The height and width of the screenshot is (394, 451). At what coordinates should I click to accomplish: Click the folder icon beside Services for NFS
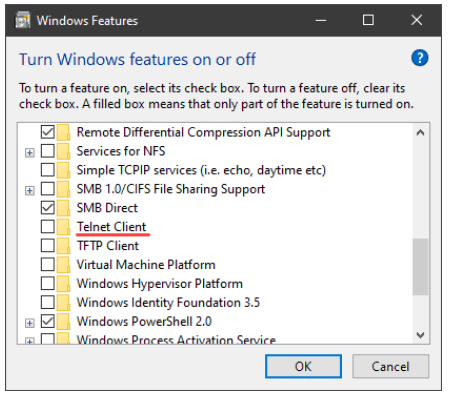pyautogui.click(x=63, y=151)
